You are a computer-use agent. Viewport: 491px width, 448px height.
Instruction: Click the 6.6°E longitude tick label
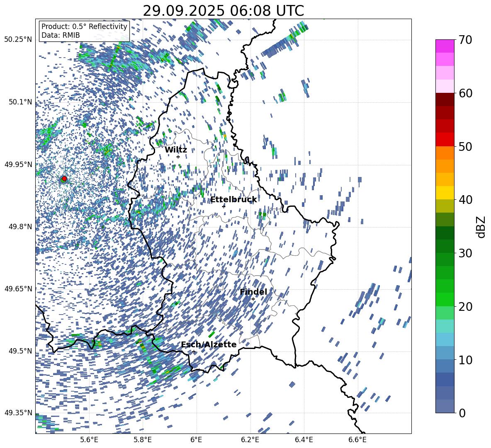coord(357,440)
